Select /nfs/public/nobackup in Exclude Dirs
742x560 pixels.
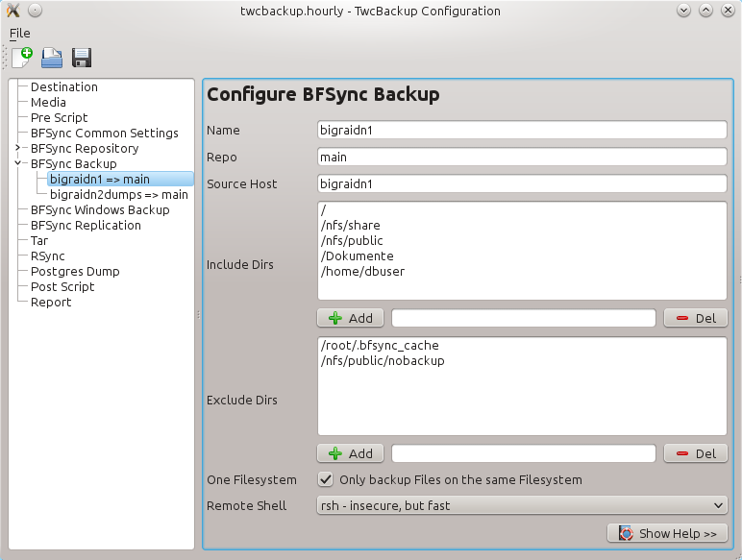[x=383, y=360]
